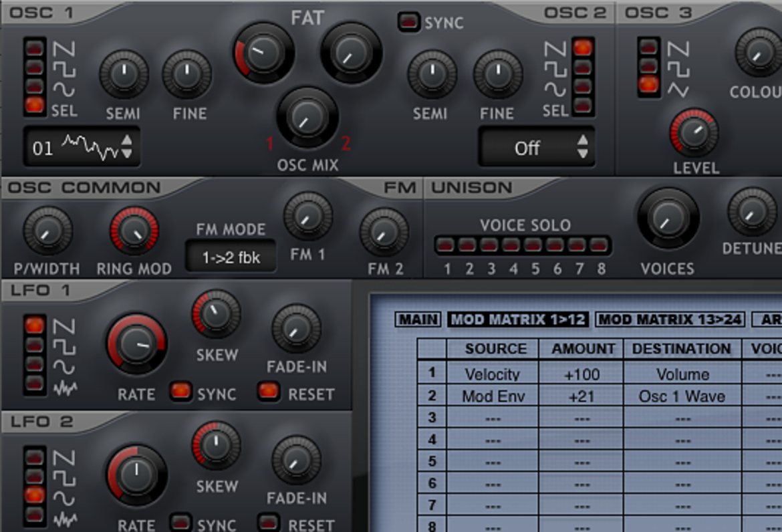Click OSC 1 SEMI knob
Screen dimensions: 782x532
pos(124,75)
